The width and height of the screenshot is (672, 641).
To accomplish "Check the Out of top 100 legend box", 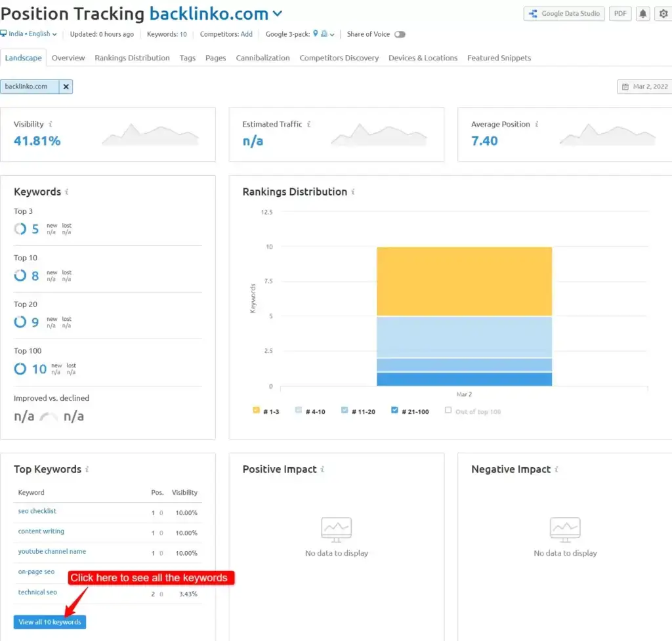I will pyautogui.click(x=449, y=410).
